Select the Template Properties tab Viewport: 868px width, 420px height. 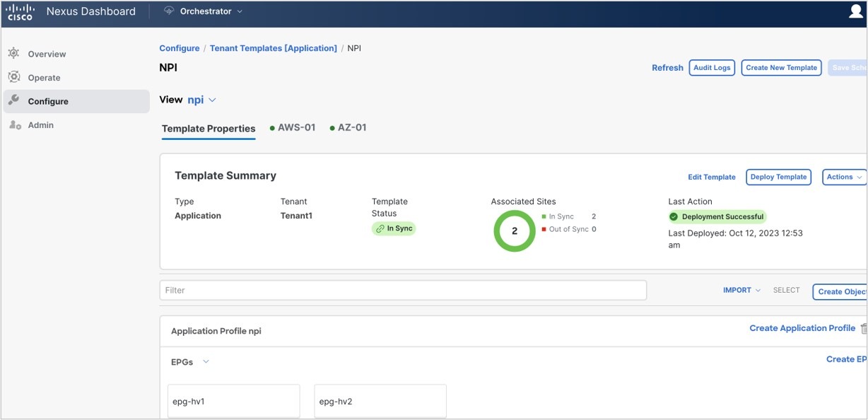(208, 129)
